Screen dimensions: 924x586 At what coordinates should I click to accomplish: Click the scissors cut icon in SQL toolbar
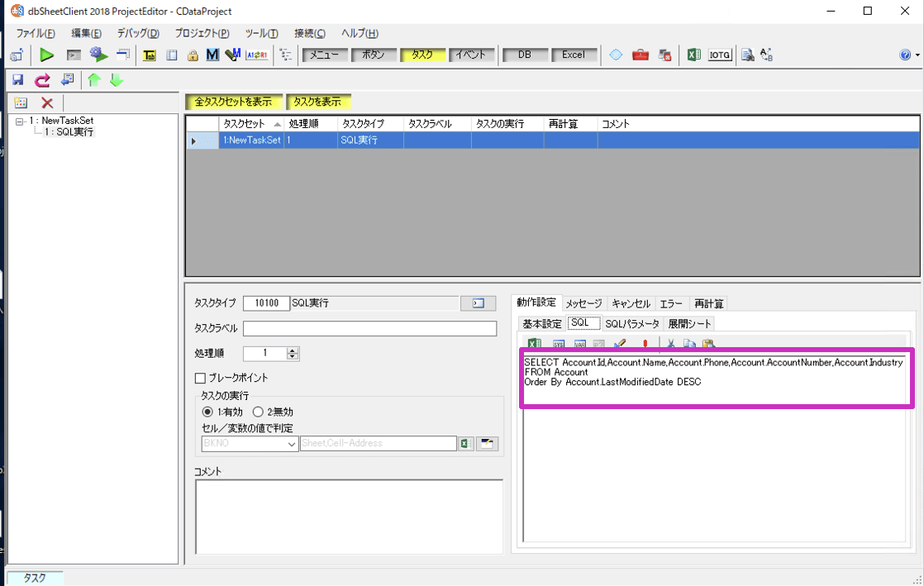(670, 344)
